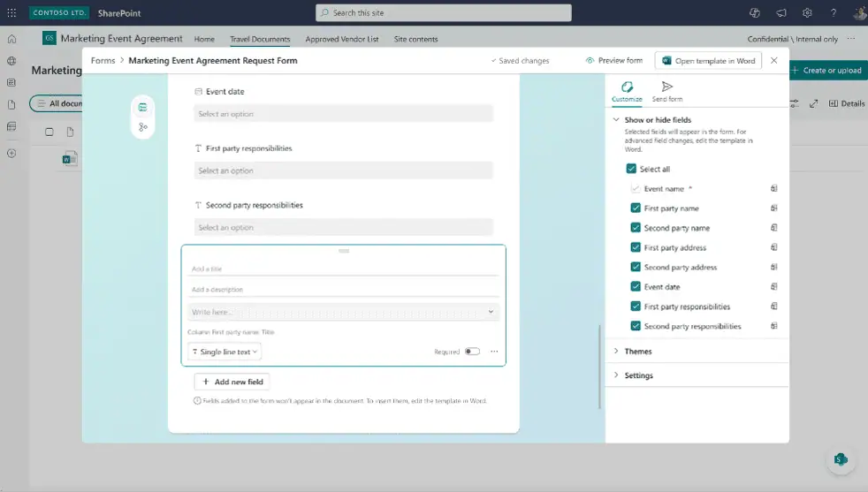
Task: Go to home icon in left rail
Action: click(11, 39)
